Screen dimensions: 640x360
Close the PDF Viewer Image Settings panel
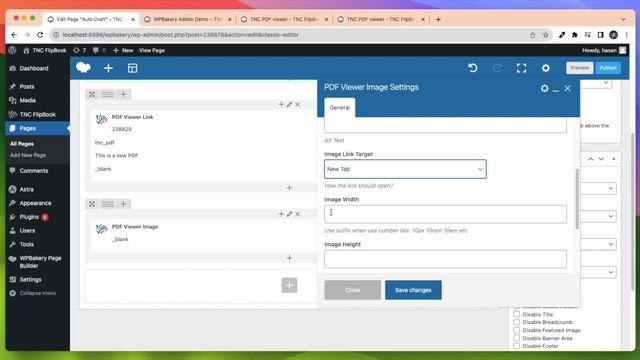point(567,88)
